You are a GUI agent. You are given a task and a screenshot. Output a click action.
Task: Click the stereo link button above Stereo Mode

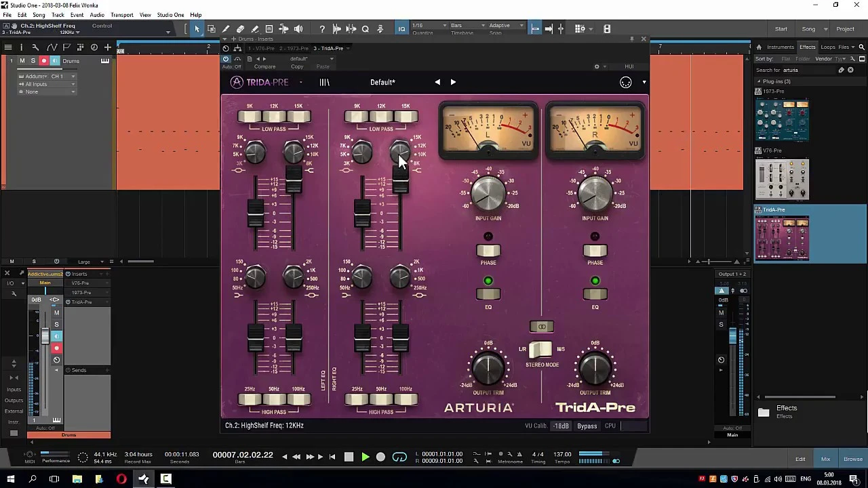(541, 327)
